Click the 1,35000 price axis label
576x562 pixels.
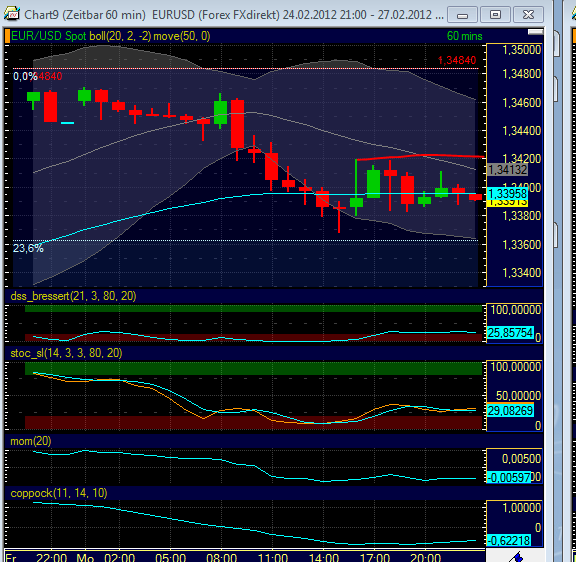click(x=521, y=50)
